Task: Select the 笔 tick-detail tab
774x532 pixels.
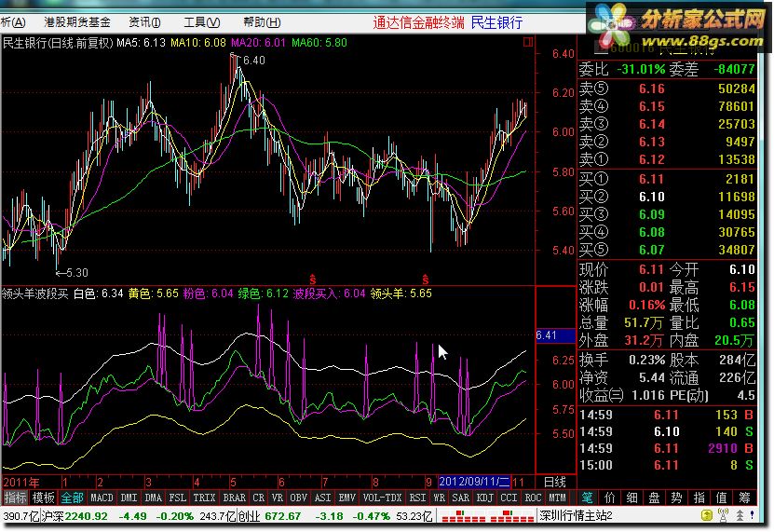Action: coord(587,498)
